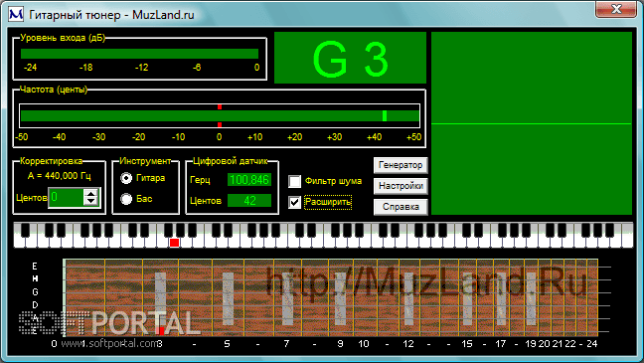644x363 pixels.
Task: Click the red marker on piano keyboard
Action: tap(174, 243)
